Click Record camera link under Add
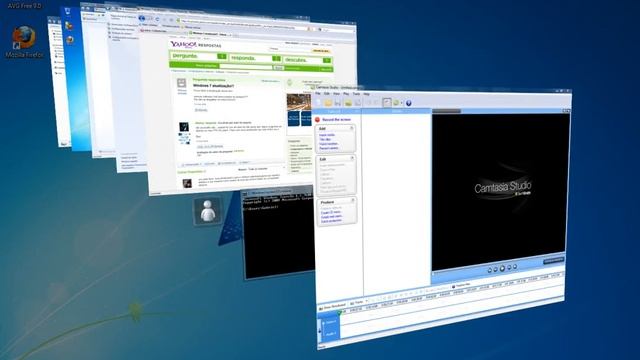This screenshot has width=640, height=360. click(329, 148)
